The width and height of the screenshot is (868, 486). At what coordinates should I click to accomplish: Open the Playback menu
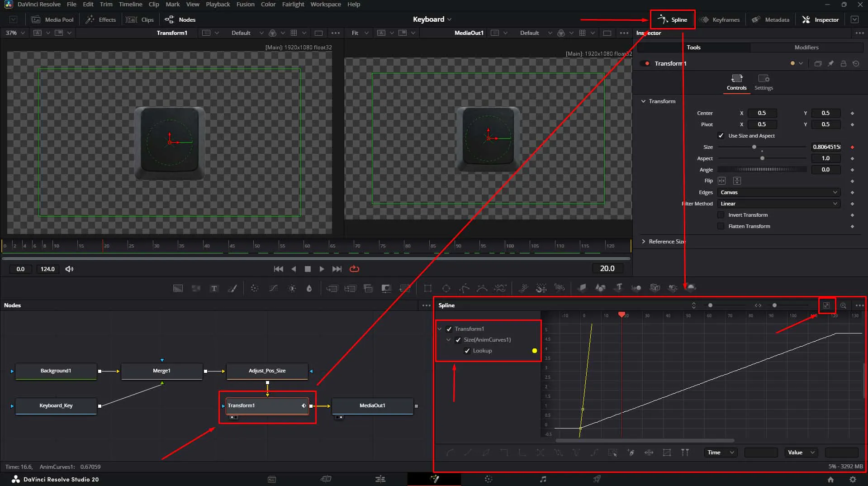[x=218, y=5]
